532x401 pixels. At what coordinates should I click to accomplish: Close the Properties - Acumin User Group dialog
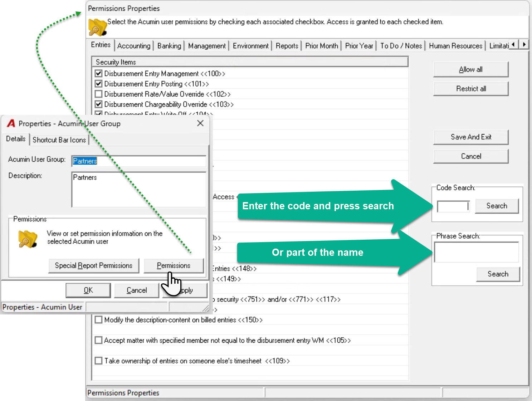[200, 123]
